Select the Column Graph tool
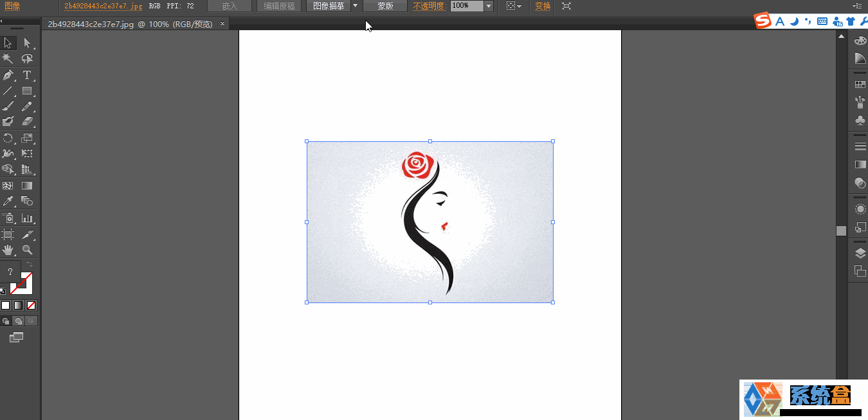The height and width of the screenshot is (420, 868). tap(27, 218)
